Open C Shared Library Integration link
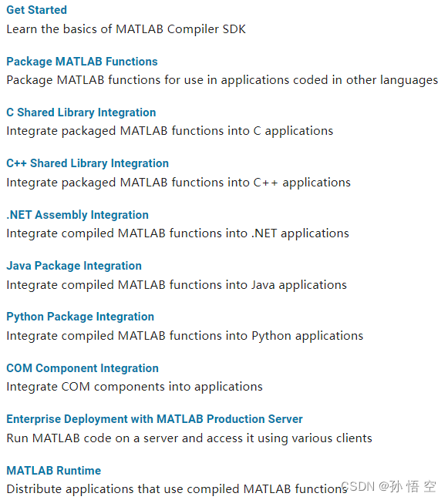Viewport: 448px width, 500px height. point(81,112)
